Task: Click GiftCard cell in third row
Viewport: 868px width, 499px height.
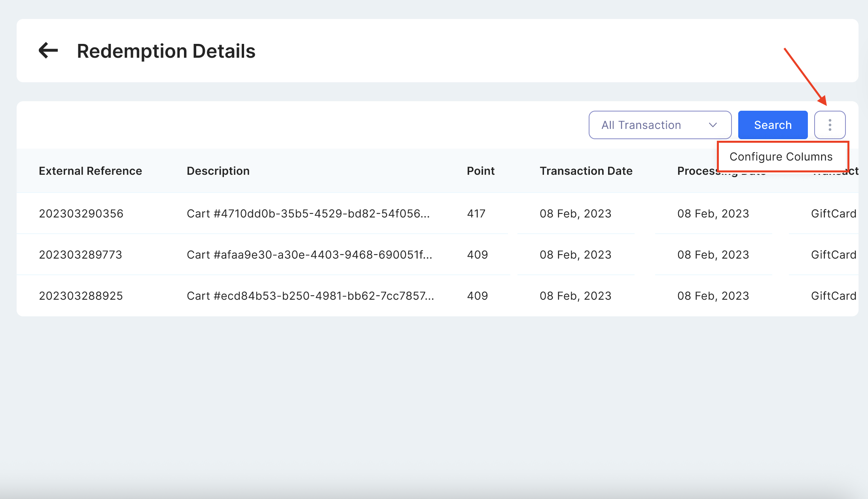Action: (x=833, y=296)
